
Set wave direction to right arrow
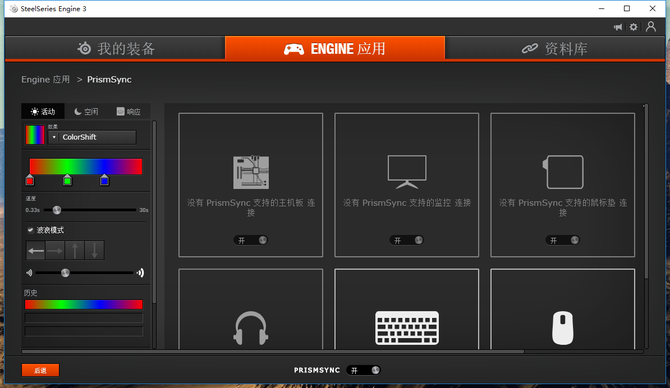[x=55, y=250]
